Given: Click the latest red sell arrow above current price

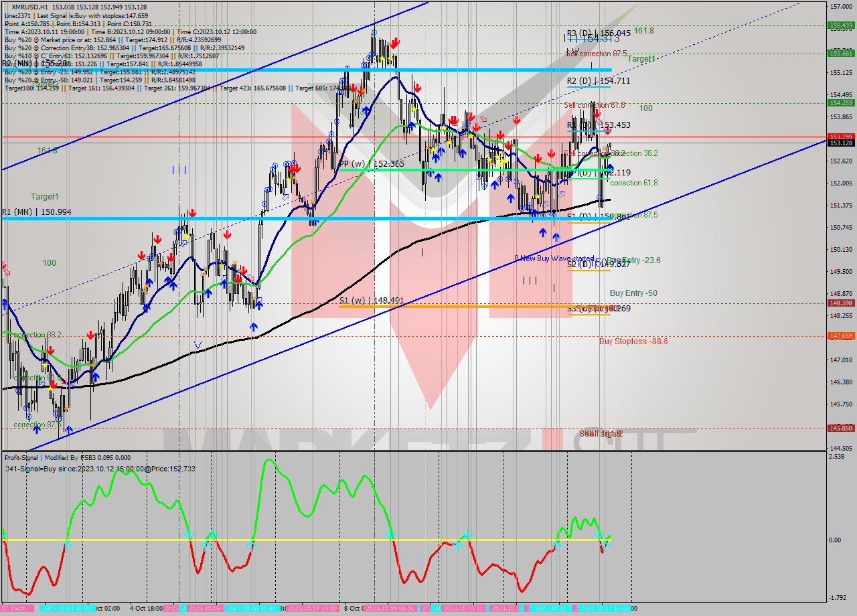Looking at the screenshot, I should (607, 131).
